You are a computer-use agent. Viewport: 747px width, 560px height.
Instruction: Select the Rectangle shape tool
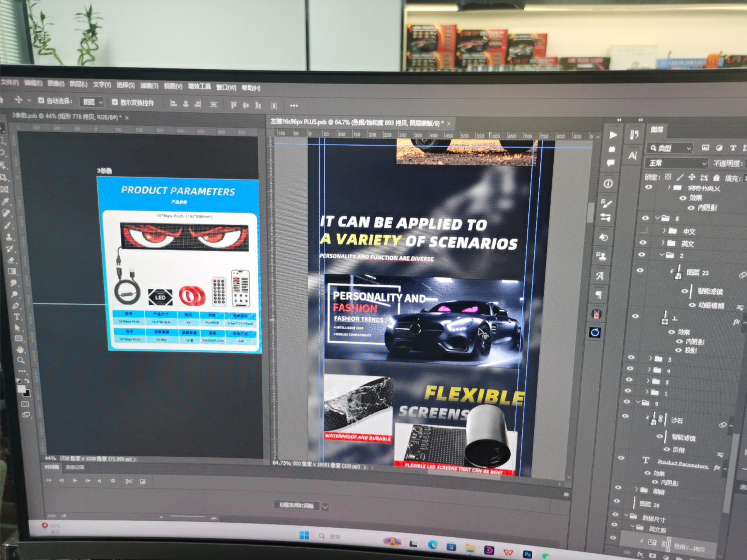pyautogui.click(x=18, y=338)
